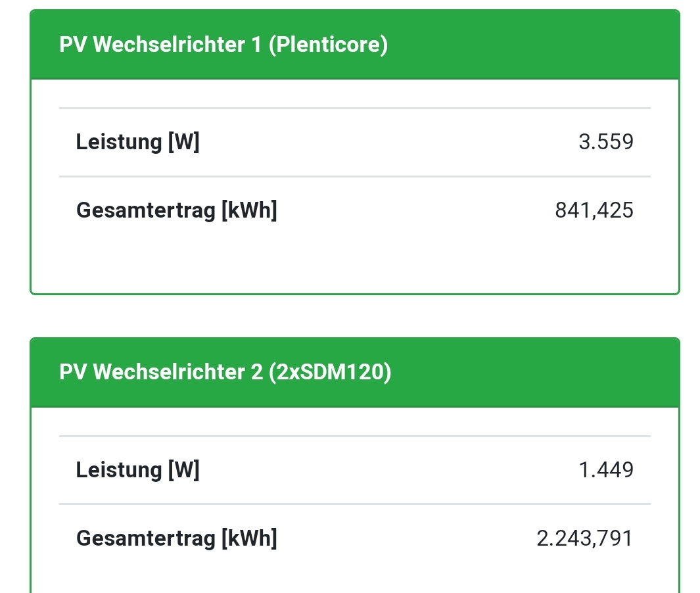Click the number "2" after Wechselrichter in the second title
The image size is (700, 593).
pyautogui.click(x=258, y=372)
